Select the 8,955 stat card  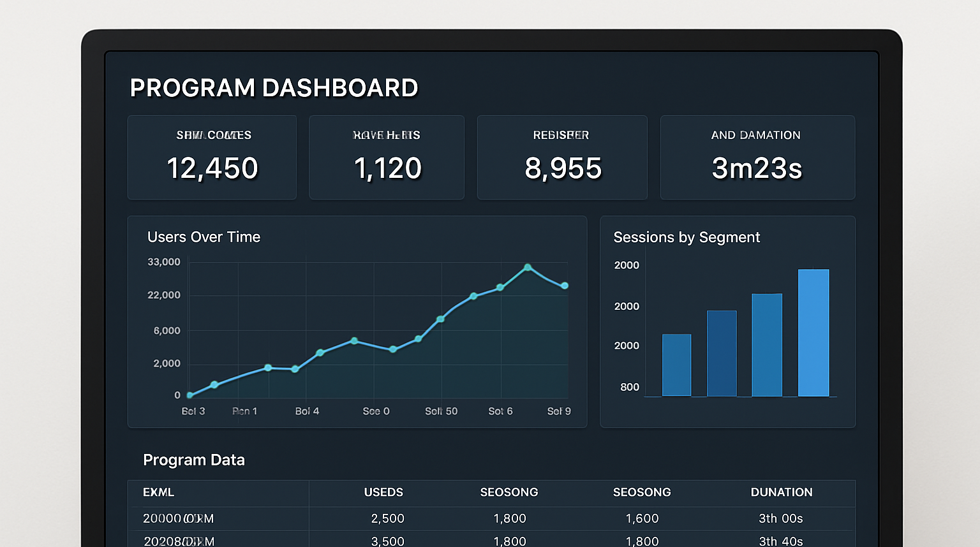coord(562,157)
